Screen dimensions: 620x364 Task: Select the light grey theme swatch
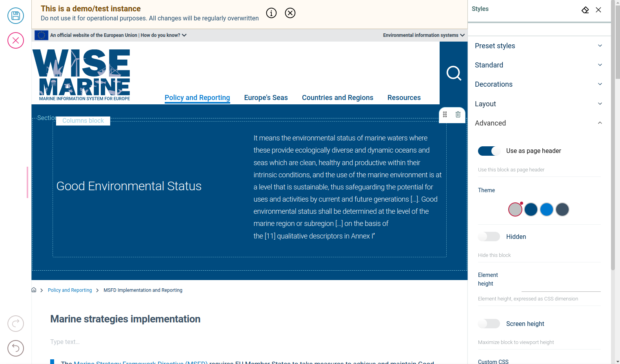click(515, 209)
